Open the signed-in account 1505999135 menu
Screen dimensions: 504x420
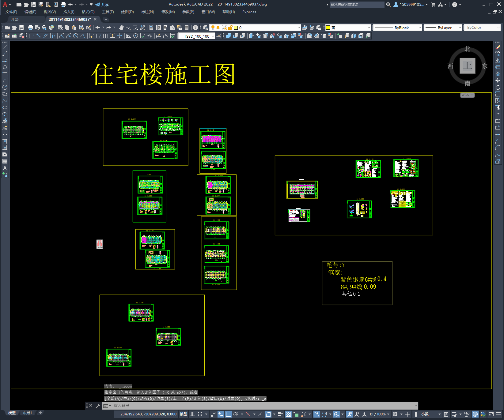[x=411, y=5]
